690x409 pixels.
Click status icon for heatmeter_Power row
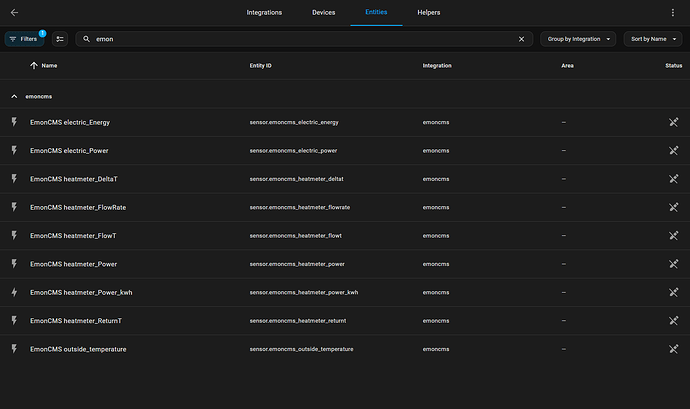[673, 264]
